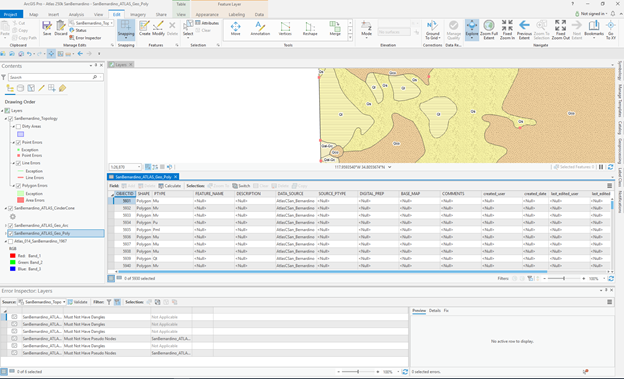Click Calculate in the attribute table toolbar
This screenshot has height=379, width=624.
[x=170, y=186]
